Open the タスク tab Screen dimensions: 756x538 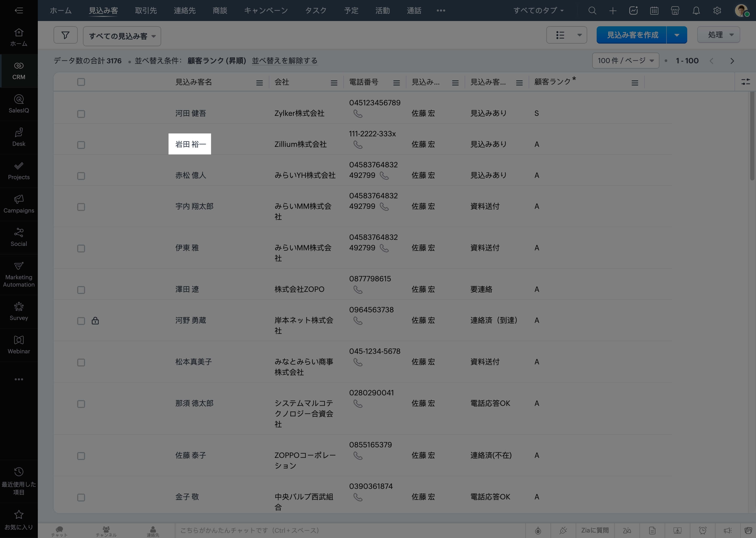pyautogui.click(x=315, y=10)
